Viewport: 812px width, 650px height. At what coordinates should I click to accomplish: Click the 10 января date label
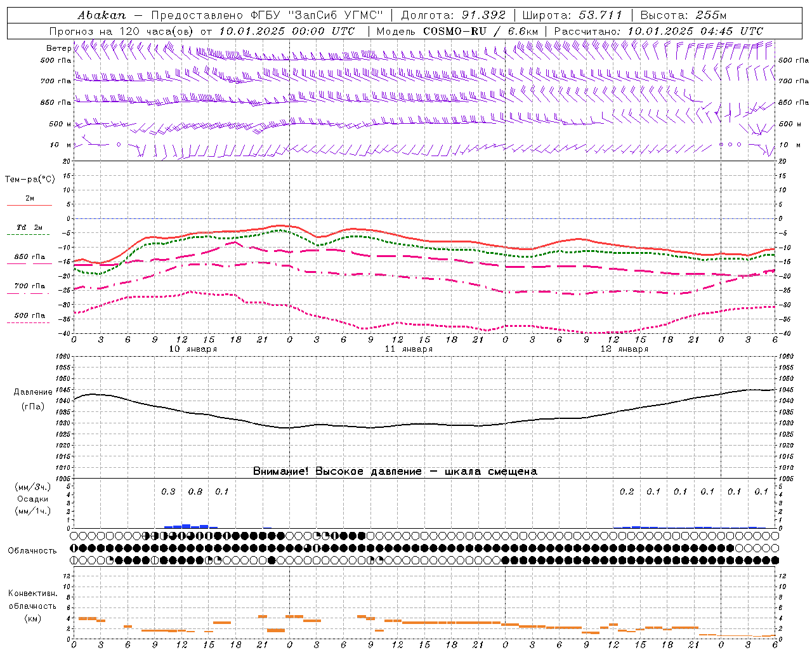[x=193, y=349]
